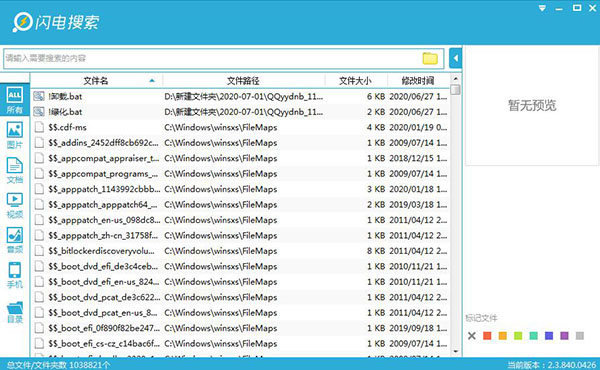The height and width of the screenshot is (370, 600).
Task: Sort by file path column header
Action: 243,81
